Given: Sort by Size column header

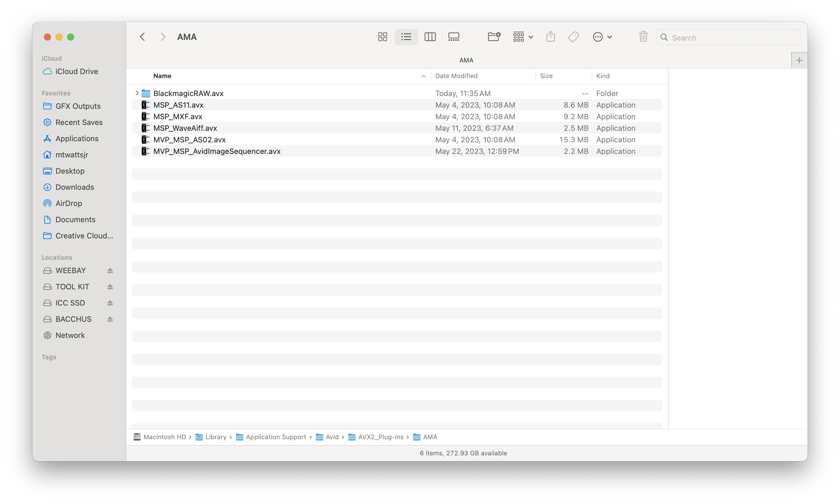Looking at the screenshot, I should (x=546, y=76).
